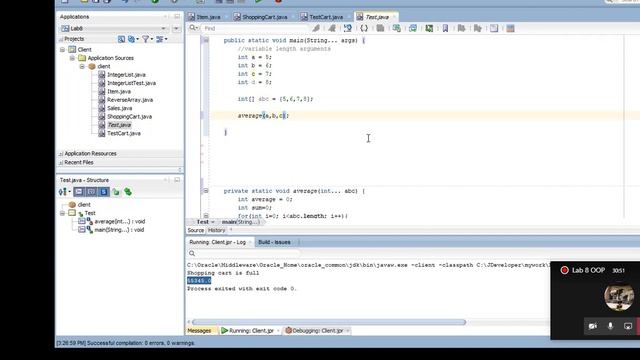Open the Build - Issues tab
Image resolution: width=640 pixels, height=360 pixels.
pos(274,242)
